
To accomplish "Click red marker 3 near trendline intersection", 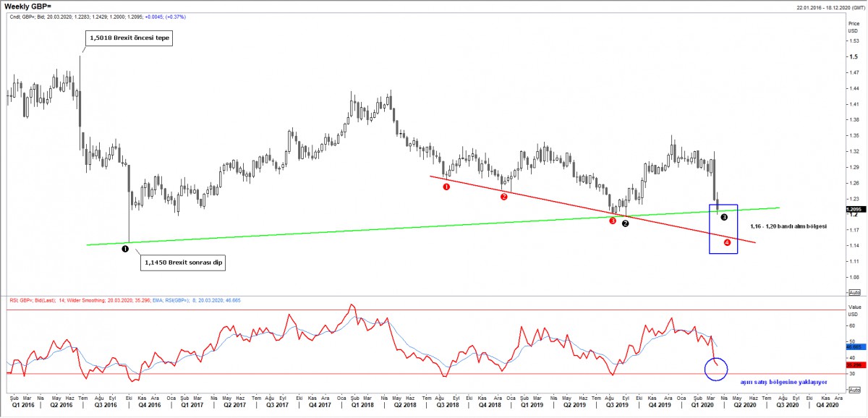I will coord(613,221).
